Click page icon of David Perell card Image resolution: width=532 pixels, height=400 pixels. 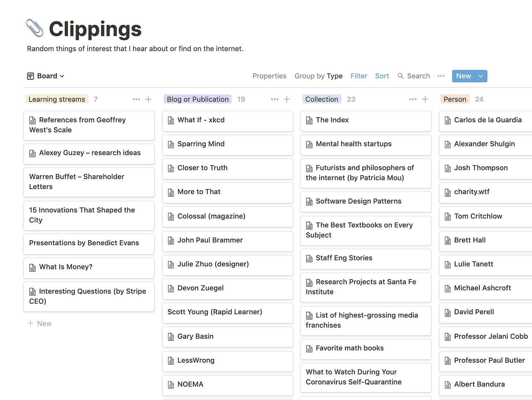click(x=448, y=312)
